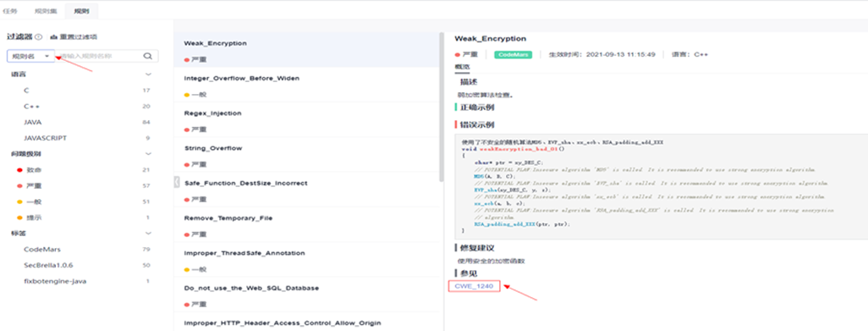Click the rule list scrollbar
Viewport: 868px width, 331px height.
point(442,107)
